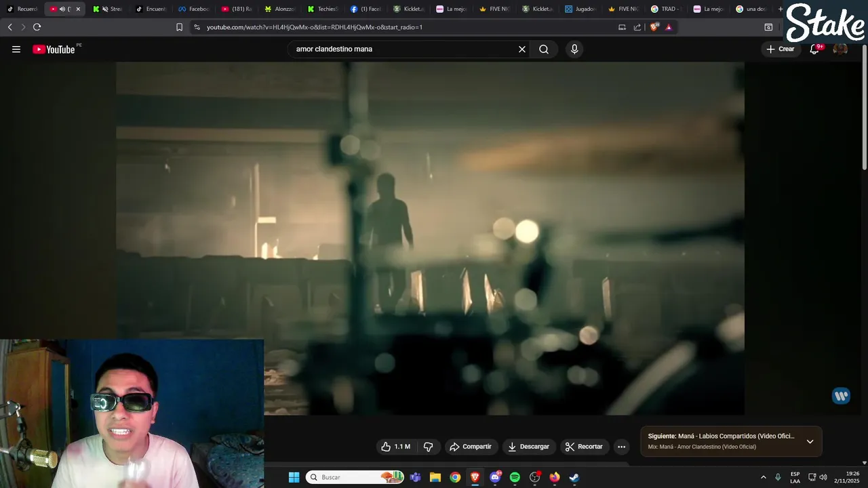
Task: Click the Descargar button
Action: 528,447
